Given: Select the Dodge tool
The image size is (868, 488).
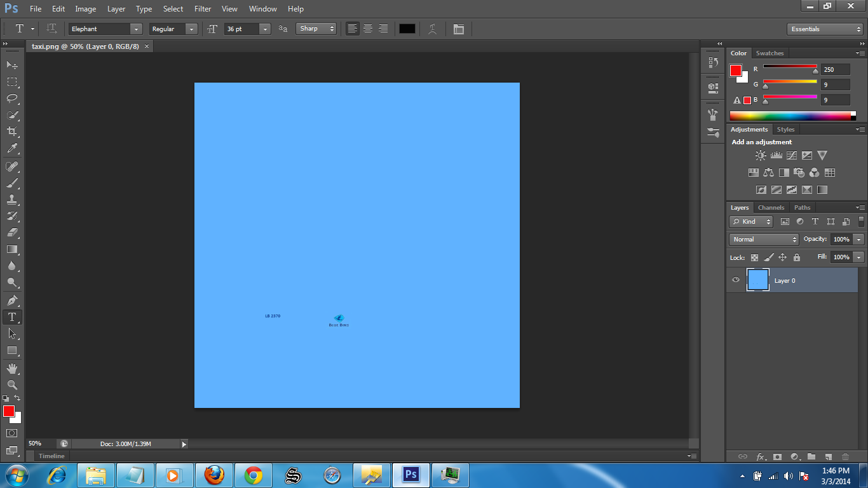Looking at the screenshot, I should (12, 283).
